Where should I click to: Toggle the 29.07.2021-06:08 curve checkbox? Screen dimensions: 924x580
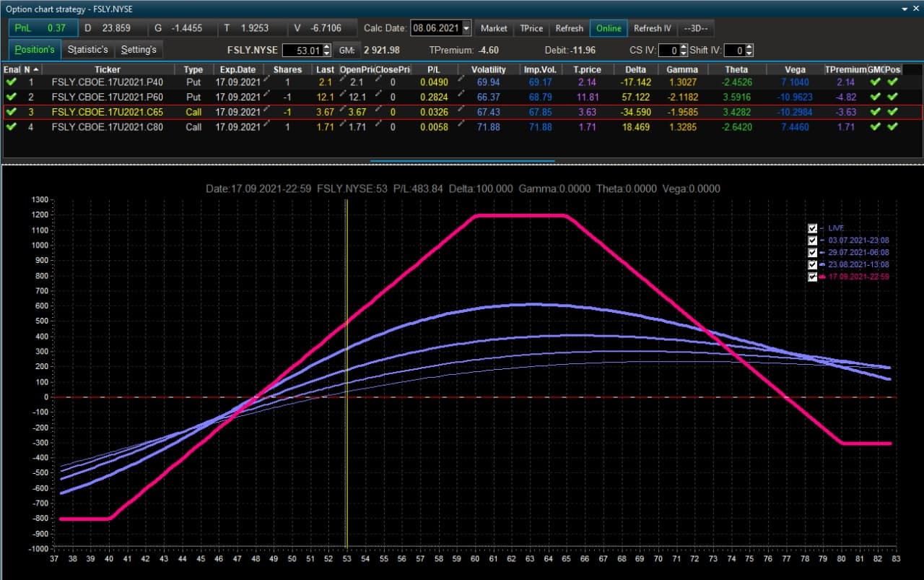tap(814, 252)
